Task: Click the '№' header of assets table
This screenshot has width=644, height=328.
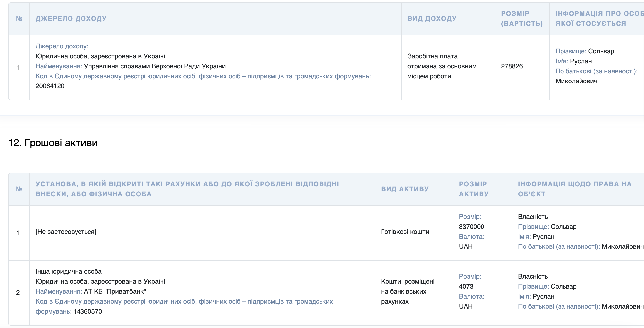Action: 19,189
